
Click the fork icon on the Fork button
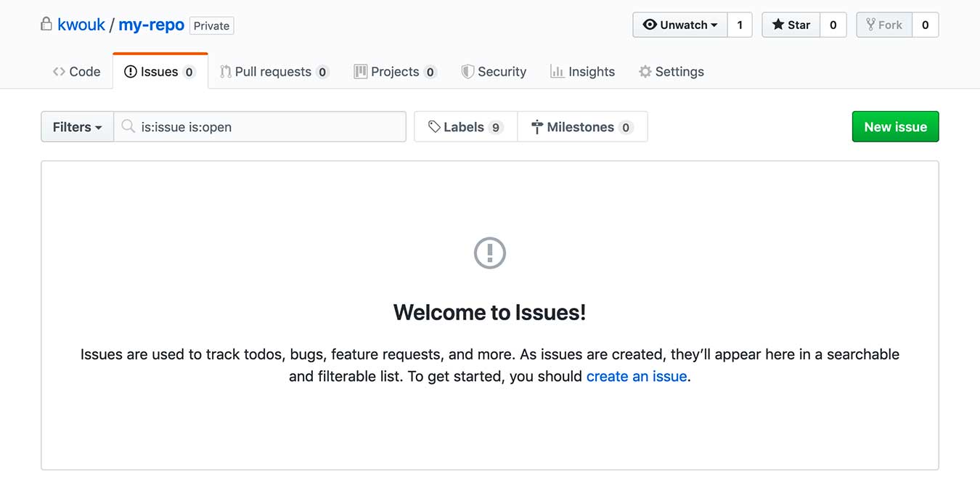click(x=871, y=24)
